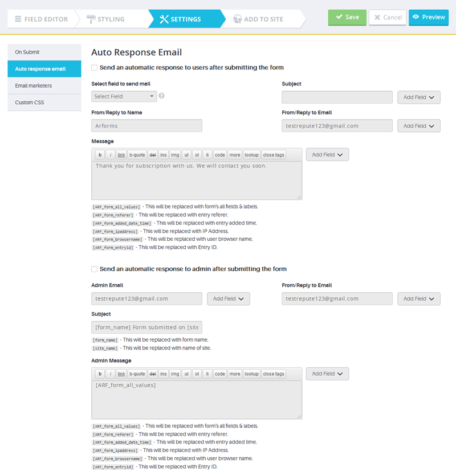
Task: Click lookup button in user Message toolbar
Action: pyautogui.click(x=251, y=155)
